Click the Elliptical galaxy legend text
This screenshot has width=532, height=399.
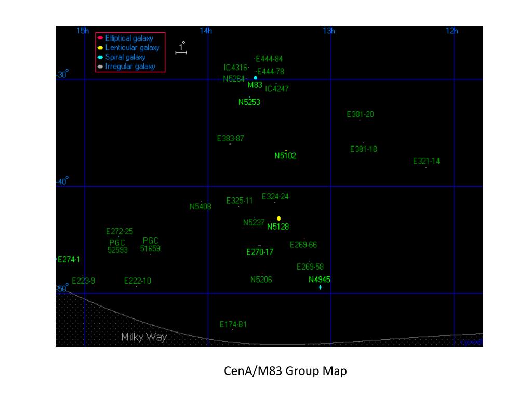click(129, 38)
